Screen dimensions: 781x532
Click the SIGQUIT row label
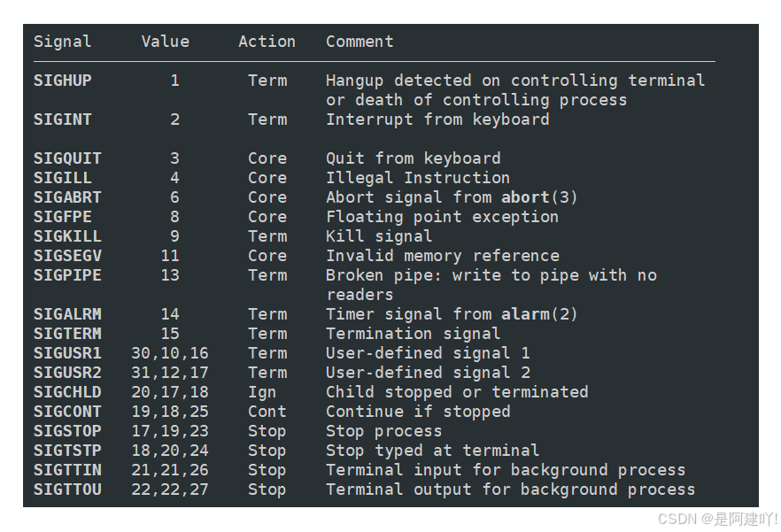pos(67,158)
